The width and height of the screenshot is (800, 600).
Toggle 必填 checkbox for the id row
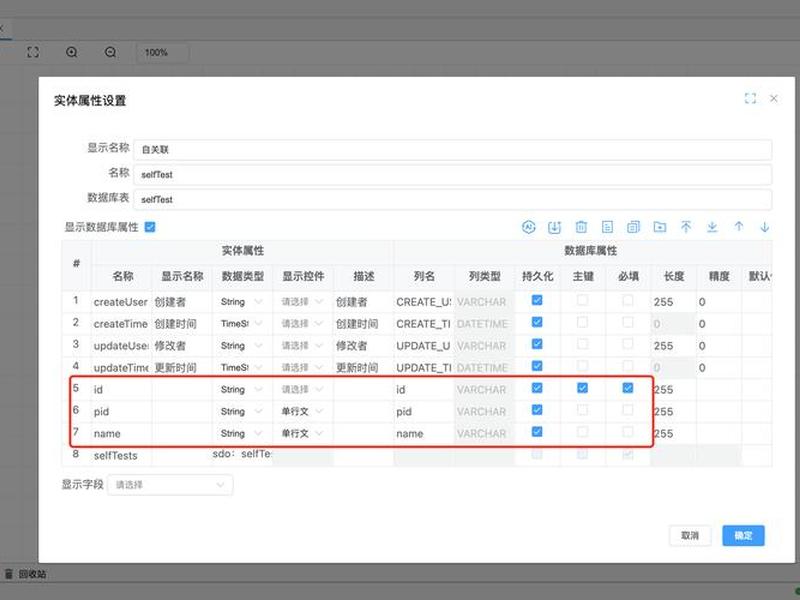[x=628, y=388]
